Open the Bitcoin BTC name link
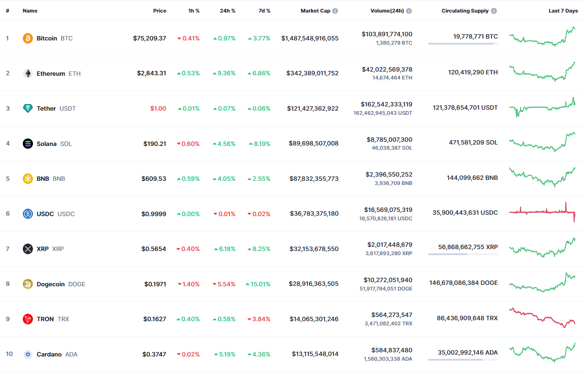Image resolution: width=588 pixels, height=376 pixels. pos(55,38)
